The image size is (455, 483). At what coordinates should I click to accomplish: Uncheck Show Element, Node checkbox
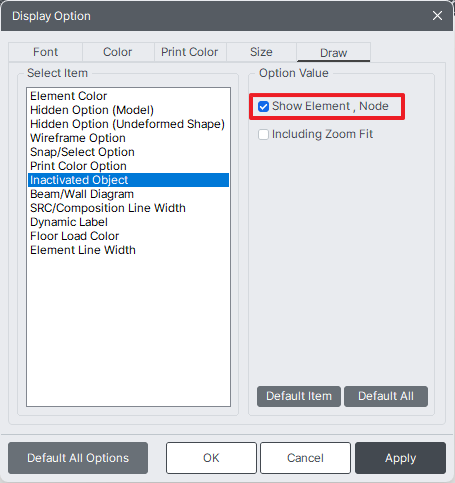tap(263, 107)
